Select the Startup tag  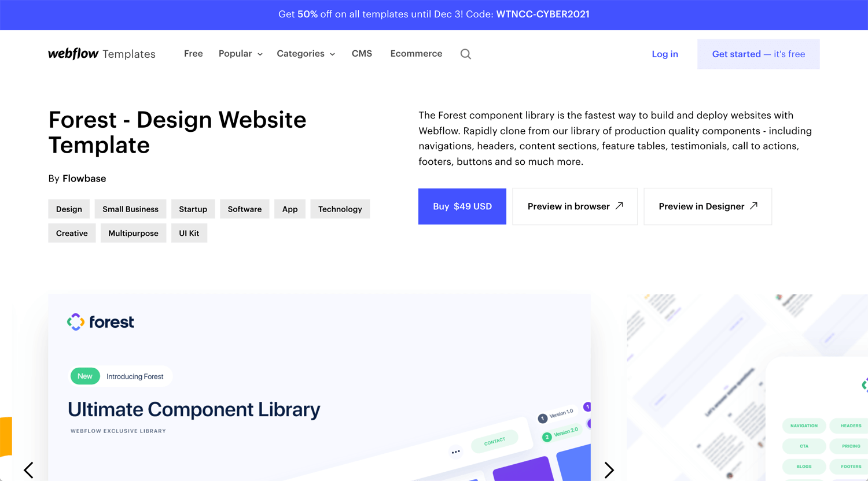pos(193,209)
